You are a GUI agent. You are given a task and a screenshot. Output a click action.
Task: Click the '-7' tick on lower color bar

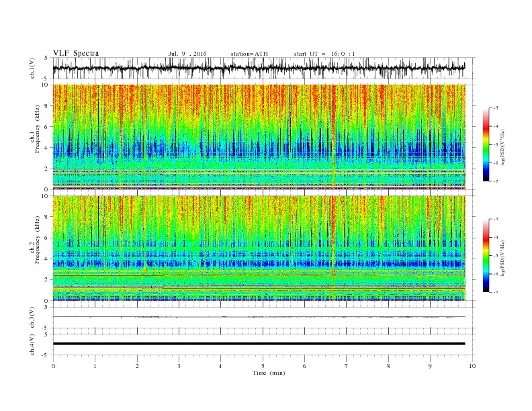pyautogui.click(x=495, y=292)
